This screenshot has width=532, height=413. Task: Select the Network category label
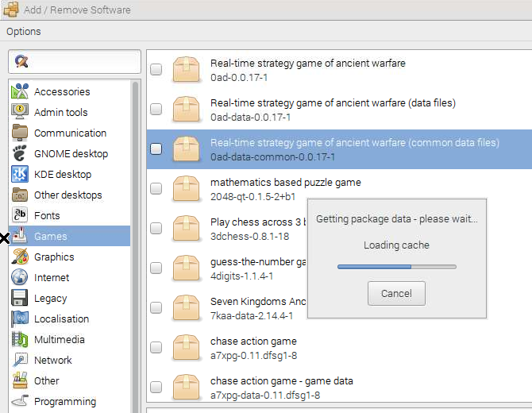pos(53,361)
